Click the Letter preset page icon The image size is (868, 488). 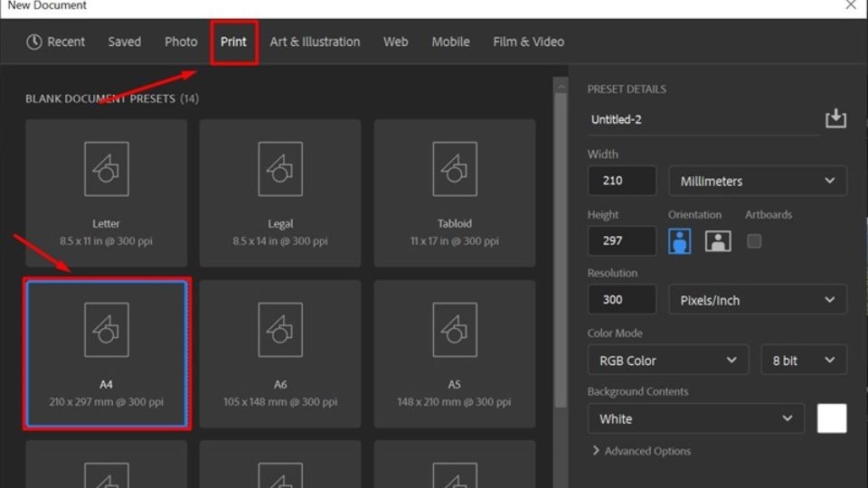(107, 169)
